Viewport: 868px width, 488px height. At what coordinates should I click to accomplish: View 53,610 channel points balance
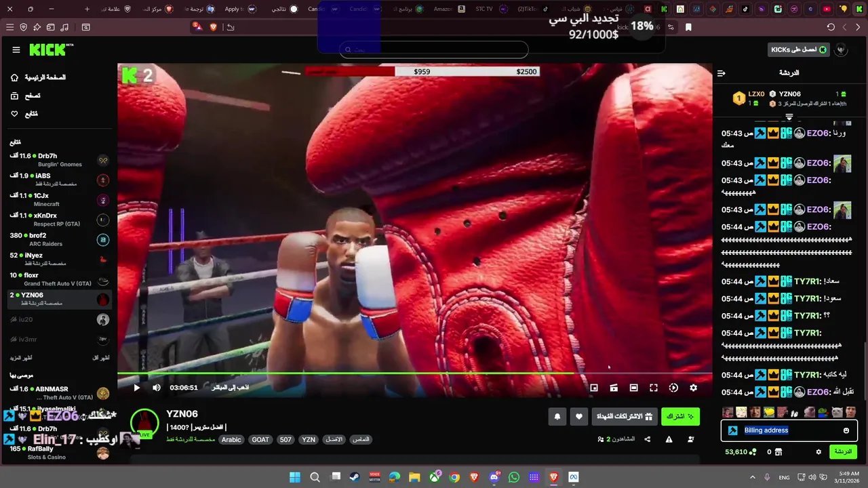click(741, 452)
